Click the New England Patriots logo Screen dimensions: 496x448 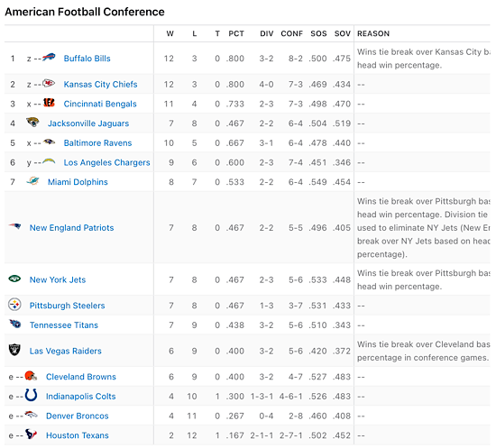pyautogui.click(x=14, y=226)
